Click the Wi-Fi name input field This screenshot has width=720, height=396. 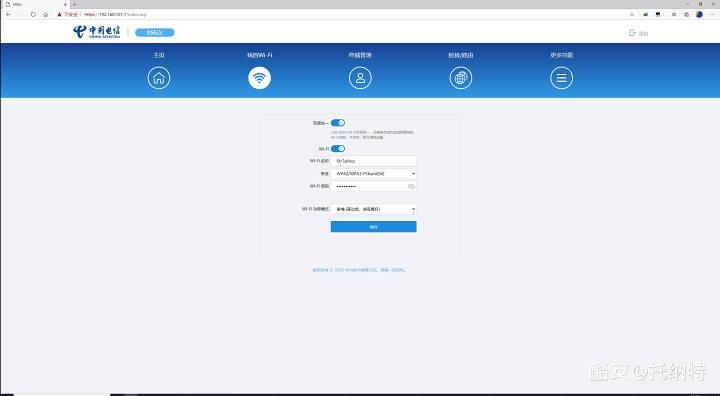pyautogui.click(x=374, y=161)
